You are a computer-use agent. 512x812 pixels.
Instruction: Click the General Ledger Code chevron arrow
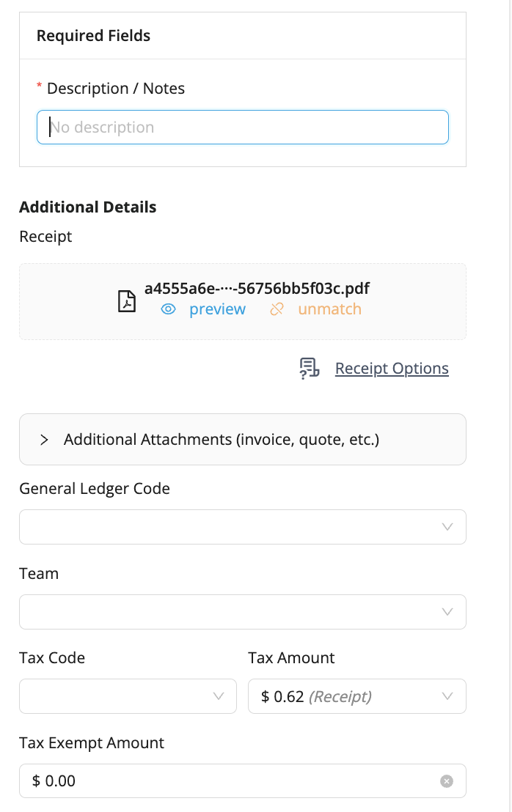click(447, 527)
